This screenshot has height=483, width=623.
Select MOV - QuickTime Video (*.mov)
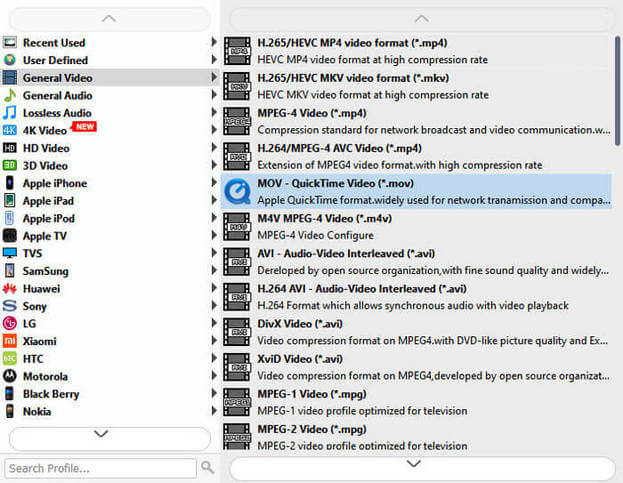pyautogui.click(x=416, y=191)
